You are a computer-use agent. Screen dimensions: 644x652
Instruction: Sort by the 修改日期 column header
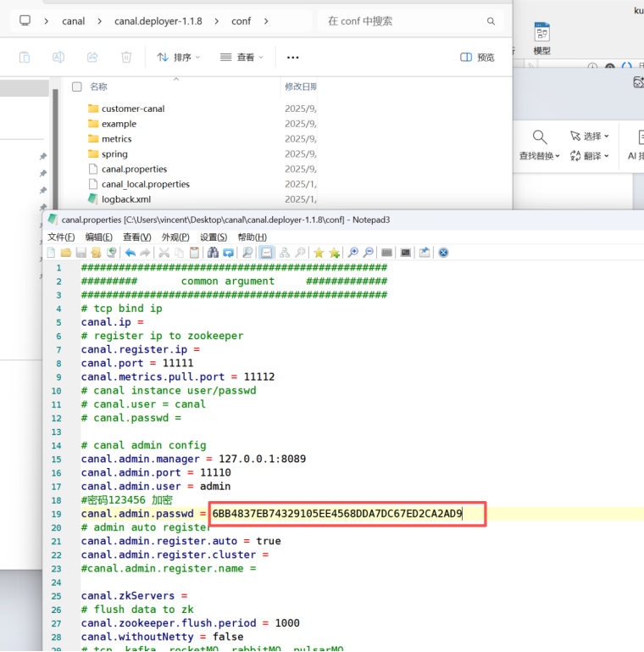click(301, 86)
